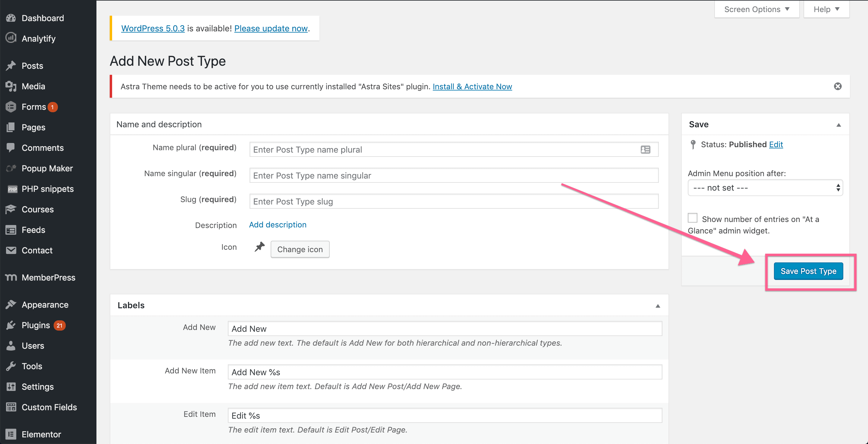This screenshot has width=868, height=444.
Task: Click the Save Post Type button
Action: point(808,271)
